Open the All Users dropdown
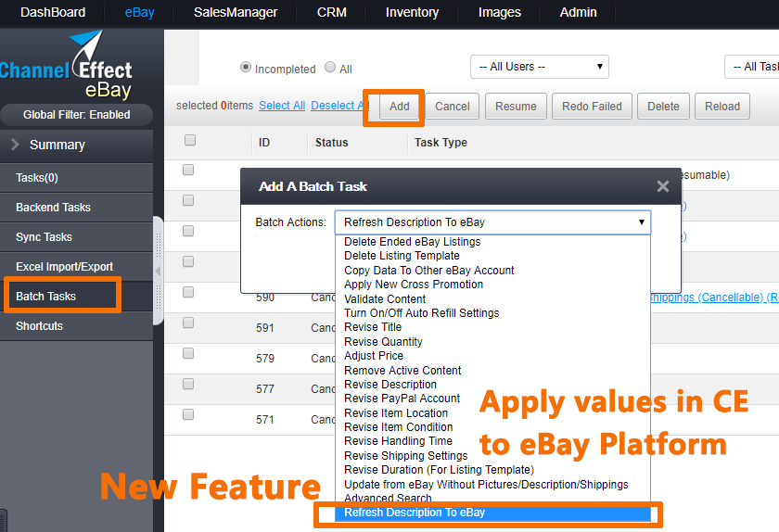The image size is (779, 532). click(540, 67)
